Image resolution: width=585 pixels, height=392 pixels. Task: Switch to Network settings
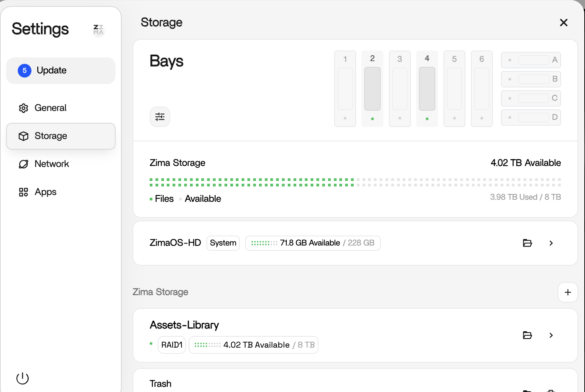point(52,164)
